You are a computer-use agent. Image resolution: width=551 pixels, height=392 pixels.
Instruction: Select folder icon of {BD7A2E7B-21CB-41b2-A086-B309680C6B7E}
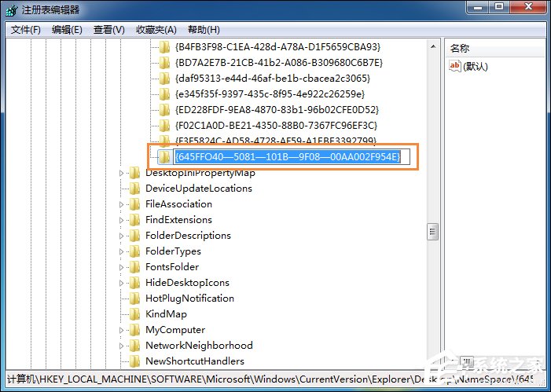(164, 63)
